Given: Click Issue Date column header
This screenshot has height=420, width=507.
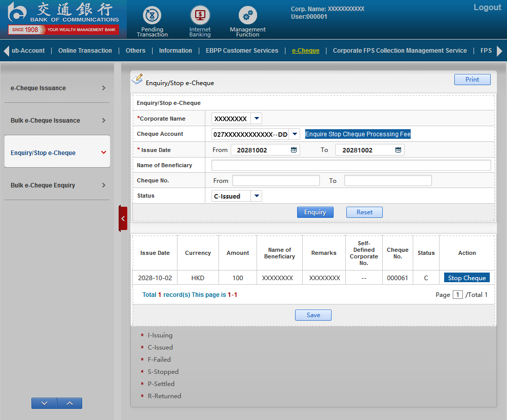Looking at the screenshot, I should pyautogui.click(x=155, y=253).
